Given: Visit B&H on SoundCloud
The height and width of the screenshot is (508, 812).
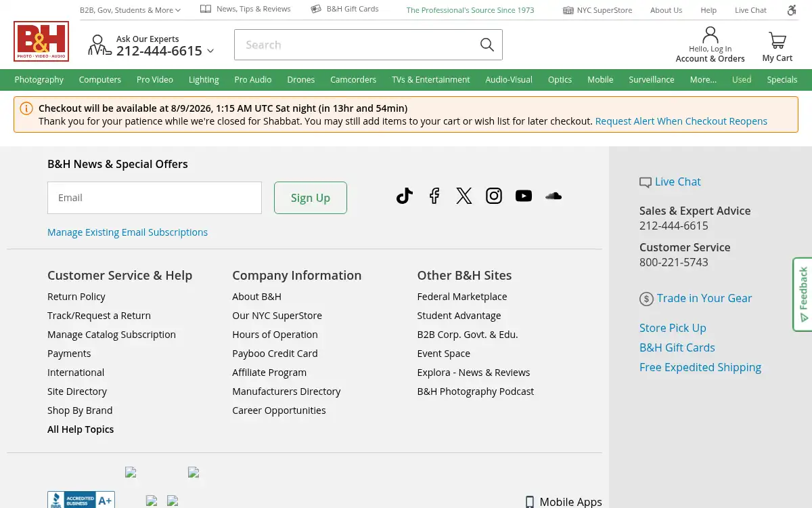Looking at the screenshot, I should [554, 196].
